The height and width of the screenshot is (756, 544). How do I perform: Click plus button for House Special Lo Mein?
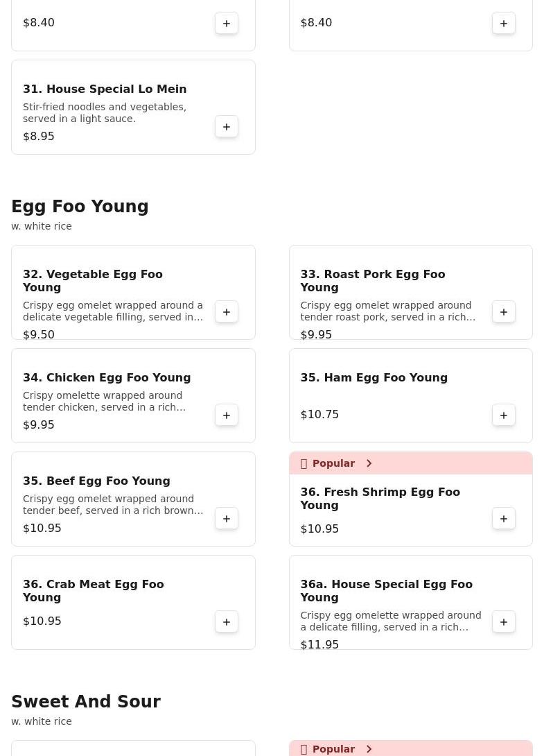(227, 127)
